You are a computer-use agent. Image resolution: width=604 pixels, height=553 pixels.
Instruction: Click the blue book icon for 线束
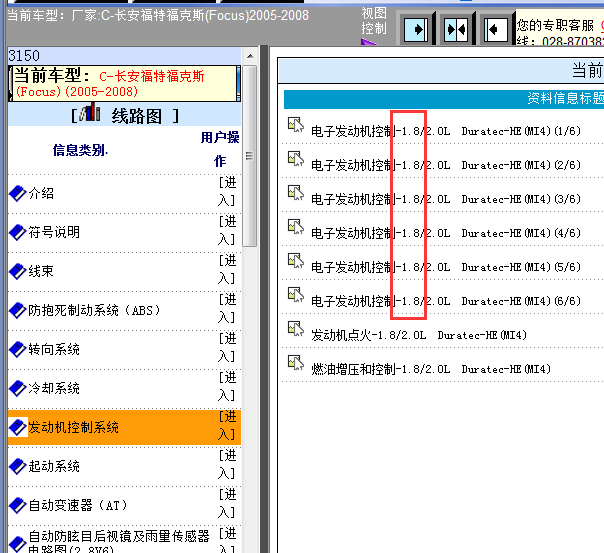(x=17, y=271)
